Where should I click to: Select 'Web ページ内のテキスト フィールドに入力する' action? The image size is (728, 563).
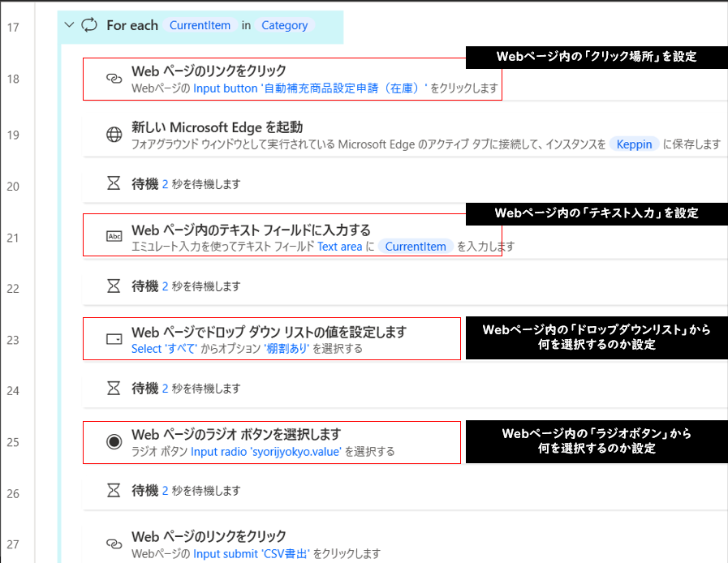[x=251, y=230]
